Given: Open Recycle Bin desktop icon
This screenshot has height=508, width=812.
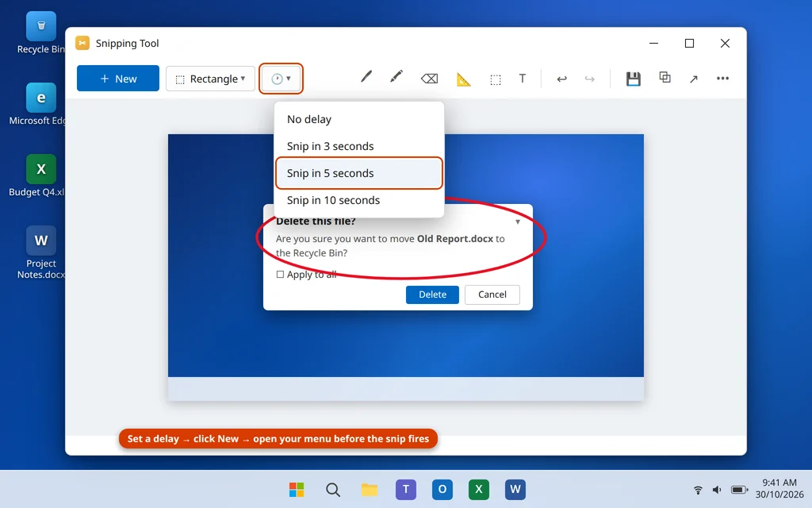Looking at the screenshot, I should [x=41, y=33].
